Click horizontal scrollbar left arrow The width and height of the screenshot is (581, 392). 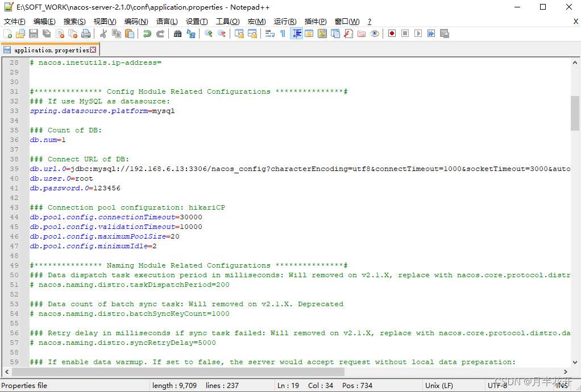7,372
